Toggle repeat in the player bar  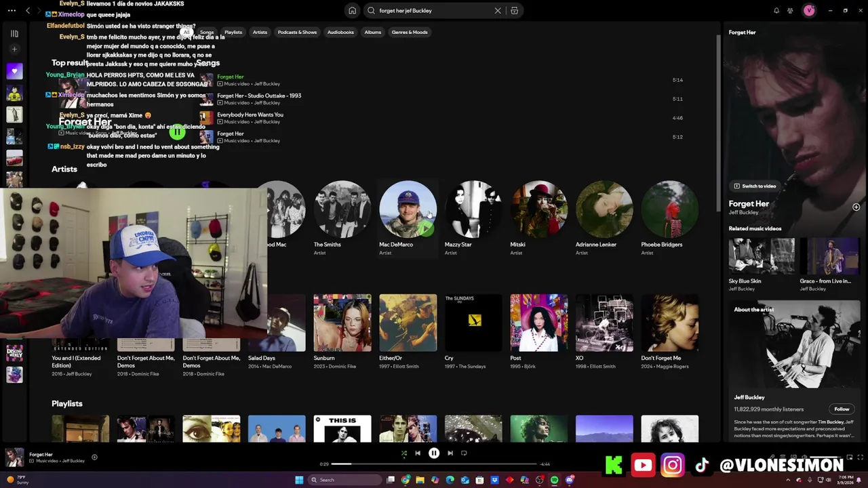point(464,453)
